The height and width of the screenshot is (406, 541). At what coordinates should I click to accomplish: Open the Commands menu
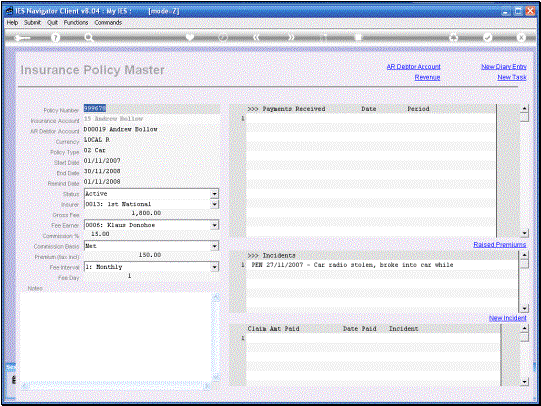point(108,22)
